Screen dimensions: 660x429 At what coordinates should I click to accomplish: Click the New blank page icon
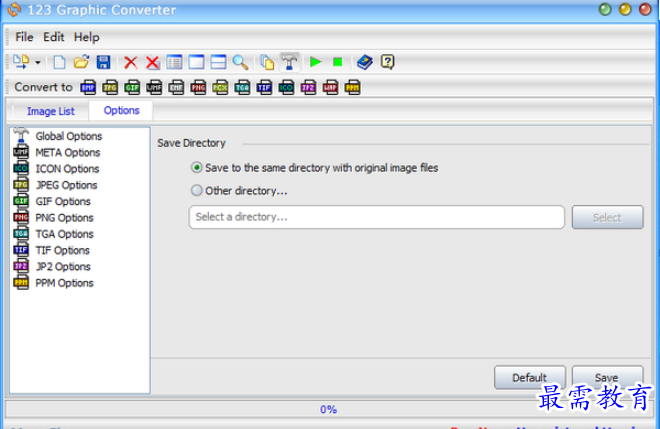coord(59,62)
